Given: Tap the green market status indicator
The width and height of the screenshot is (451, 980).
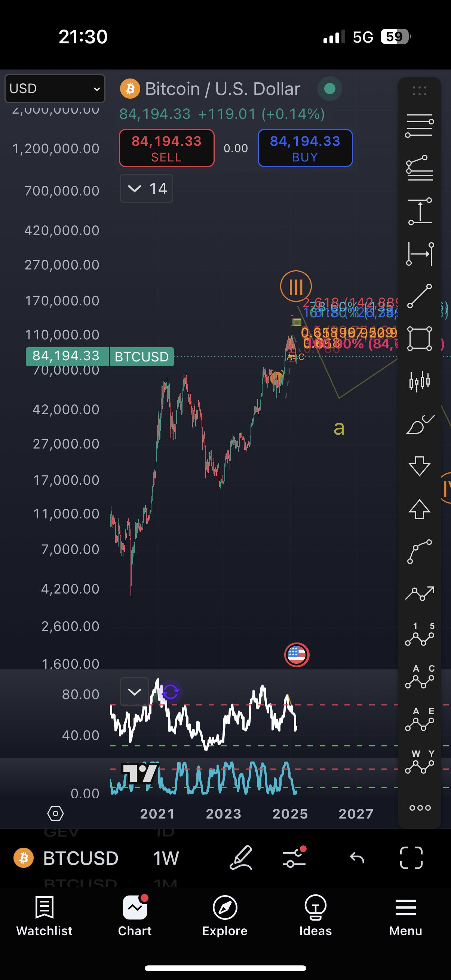Looking at the screenshot, I should [329, 89].
